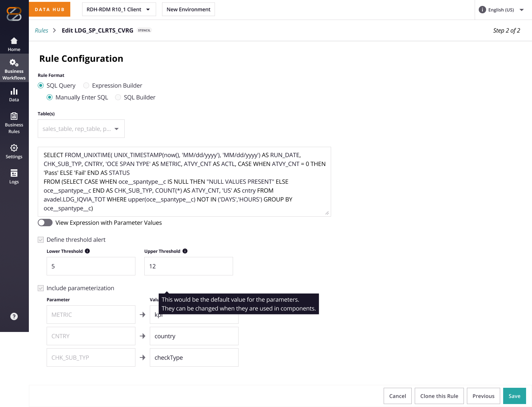Uncheck Define threshold alert checkbox
This screenshot has width=532, height=407.
[x=41, y=240]
